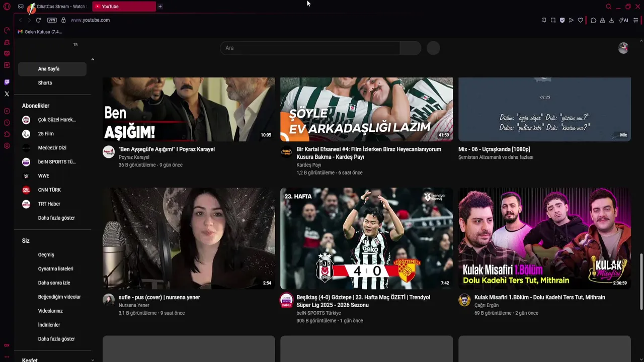Viewport: 644px width, 362px height.
Task: Open Bir Kartal Efsanesi #4 video thumbnail
Action: click(x=367, y=109)
